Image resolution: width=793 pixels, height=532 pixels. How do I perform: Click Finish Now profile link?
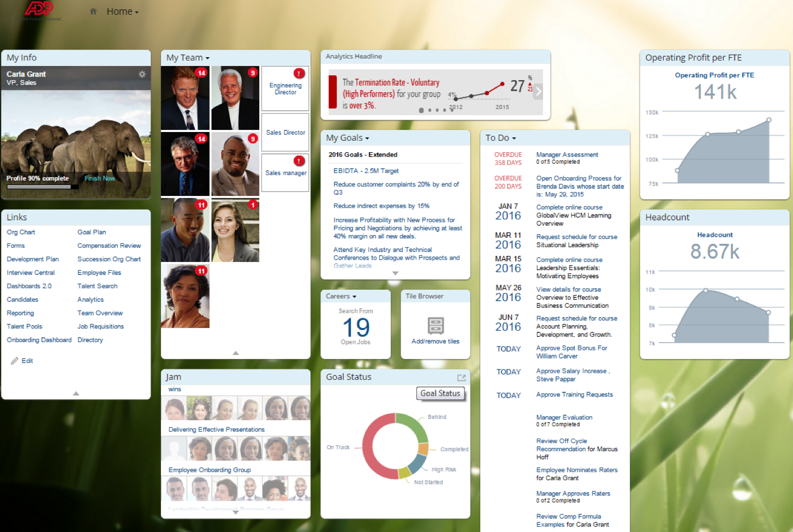(100, 178)
